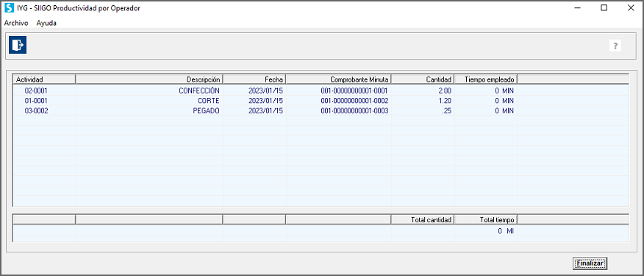
Task: Click comprobante 001-00000000001-0001
Action: coord(339,91)
